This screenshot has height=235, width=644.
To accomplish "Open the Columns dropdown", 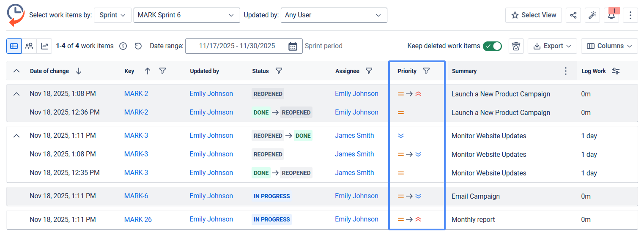I will tap(609, 46).
